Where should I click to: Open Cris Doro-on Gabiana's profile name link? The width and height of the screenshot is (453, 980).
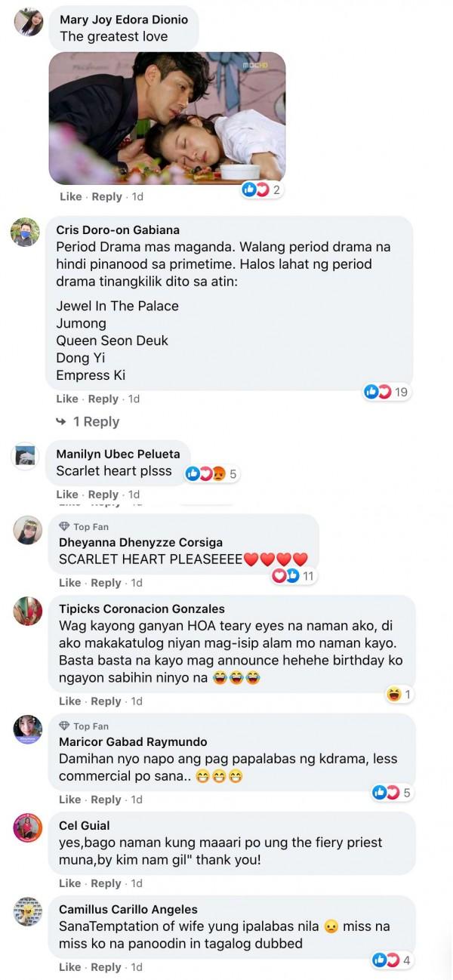click(118, 230)
